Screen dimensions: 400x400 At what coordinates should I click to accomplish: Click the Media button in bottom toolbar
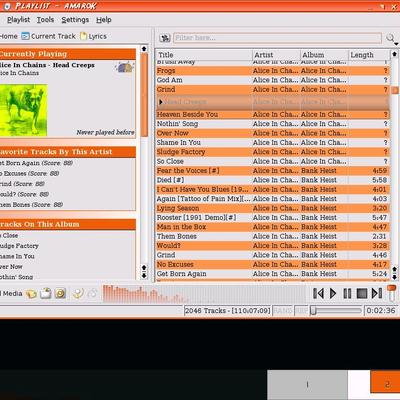click(11, 293)
